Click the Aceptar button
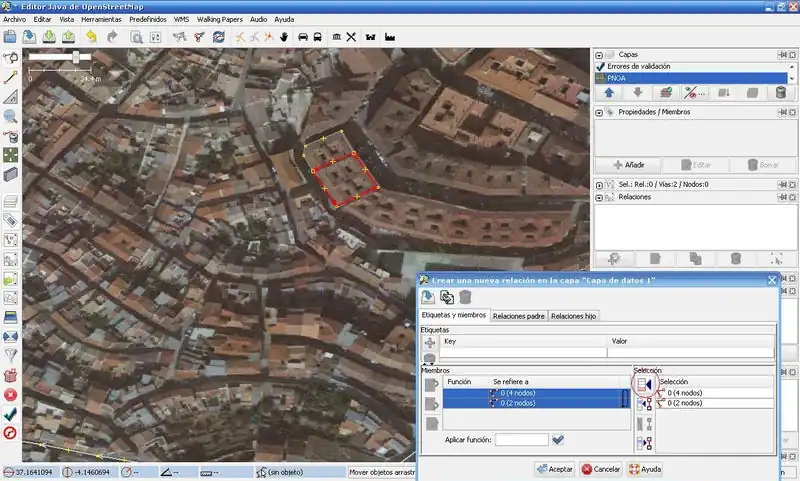The width and height of the screenshot is (800, 481). 555,468
